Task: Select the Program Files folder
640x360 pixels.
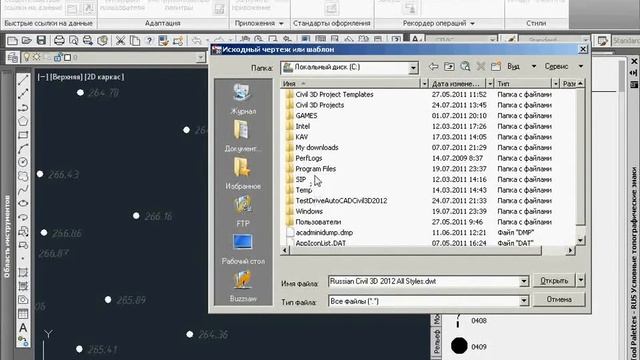Action: (x=316, y=169)
